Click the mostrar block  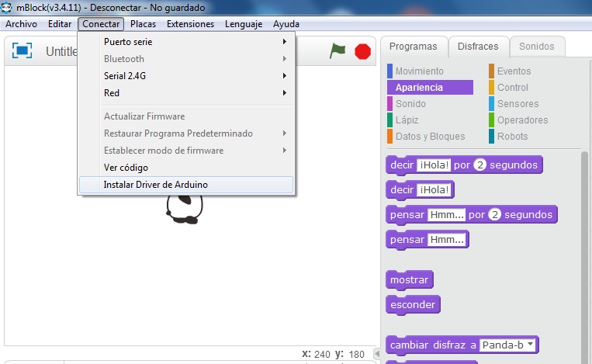pyautogui.click(x=410, y=279)
